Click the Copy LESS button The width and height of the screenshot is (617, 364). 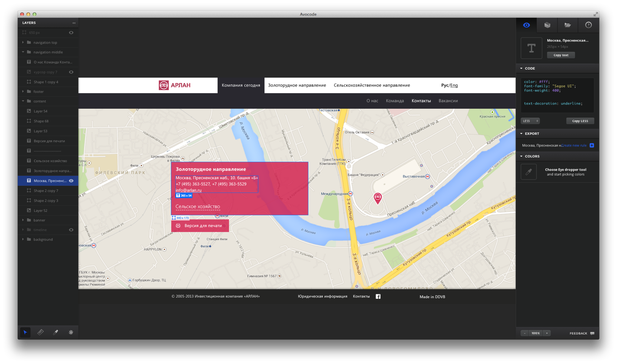580,121
